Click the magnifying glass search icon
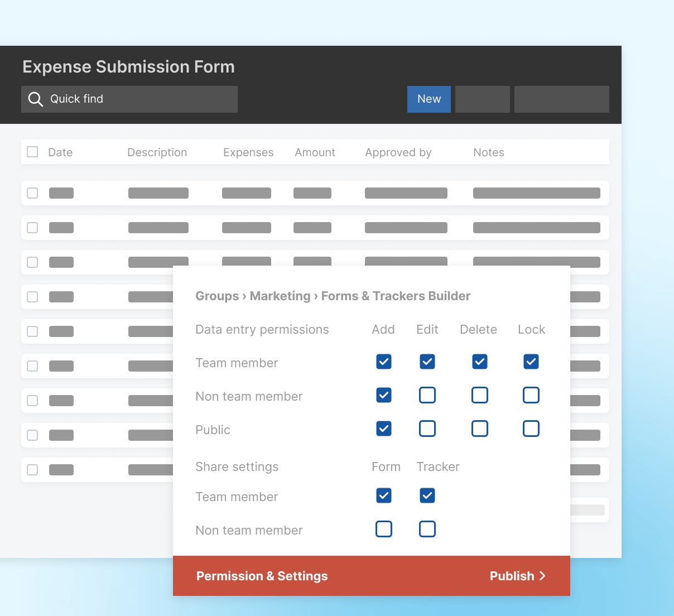 (35, 99)
